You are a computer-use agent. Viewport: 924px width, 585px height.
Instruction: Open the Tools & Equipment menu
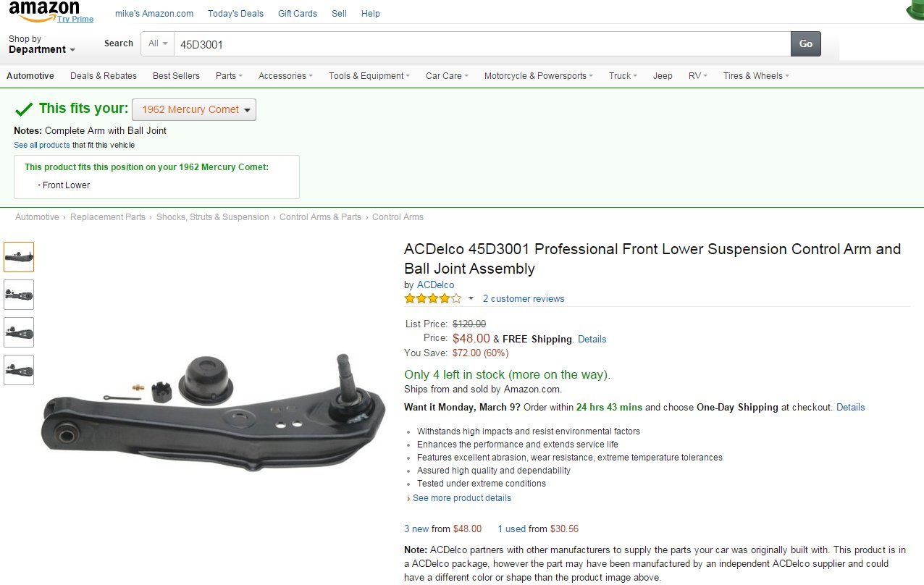point(369,76)
